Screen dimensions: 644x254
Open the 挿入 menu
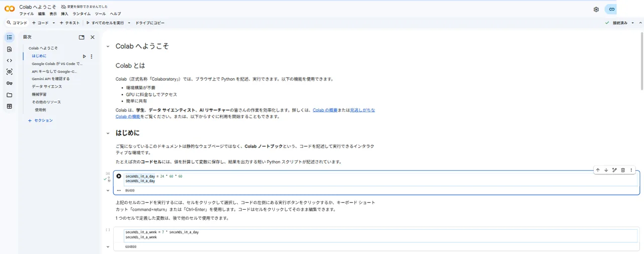point(64,14)
